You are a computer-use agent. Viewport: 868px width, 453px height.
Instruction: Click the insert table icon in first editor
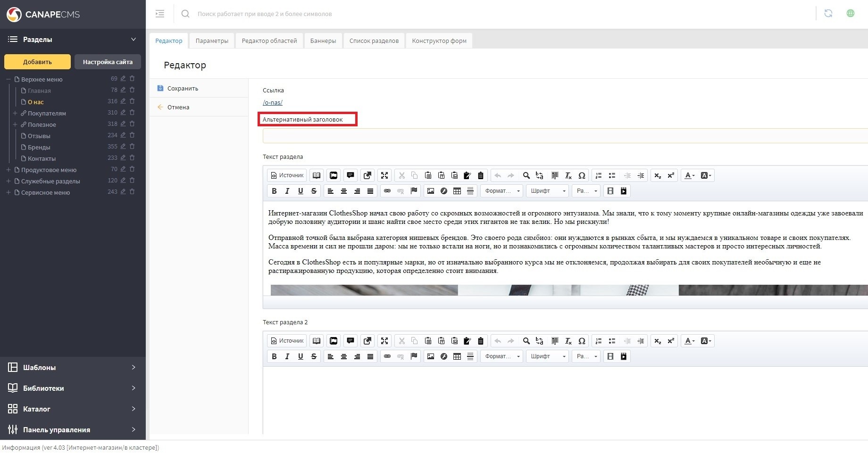(457, 191)
